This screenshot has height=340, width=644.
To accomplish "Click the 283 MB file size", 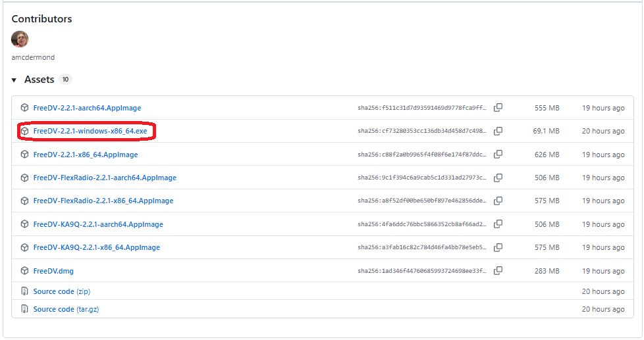I will [547, 271].
